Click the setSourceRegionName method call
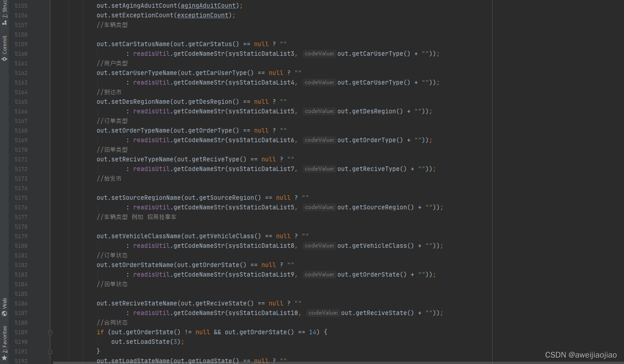Image resolution: width=624 pixels, height=364 pixels. coord(146,198)
